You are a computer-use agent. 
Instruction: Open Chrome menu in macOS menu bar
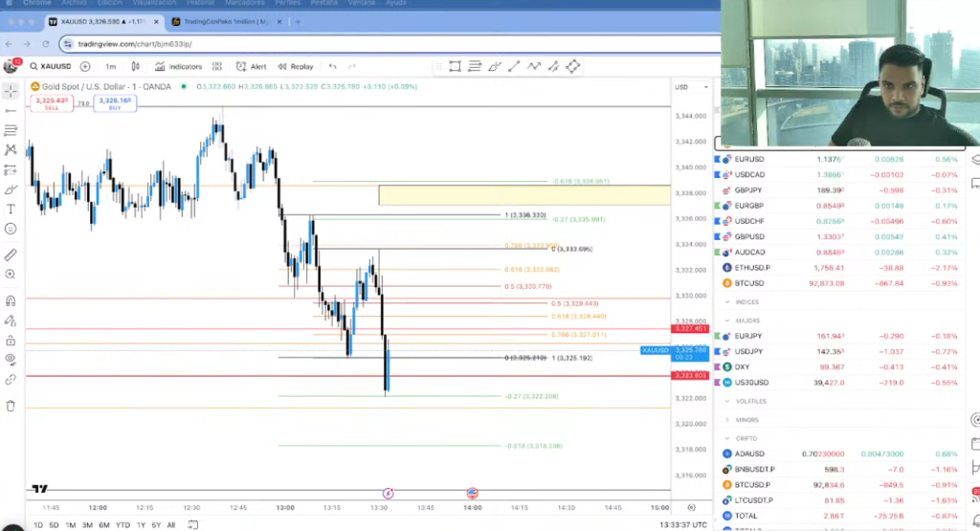click(37, 3)
